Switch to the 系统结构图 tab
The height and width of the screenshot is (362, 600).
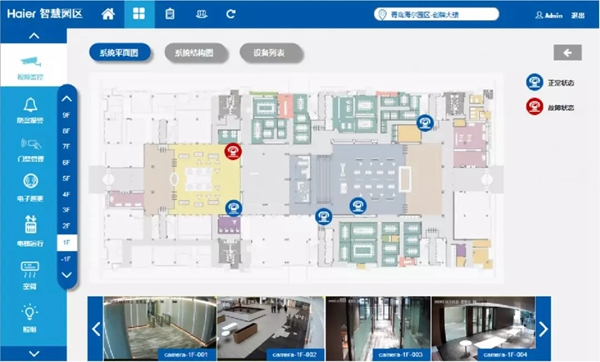tap(195, 52)
